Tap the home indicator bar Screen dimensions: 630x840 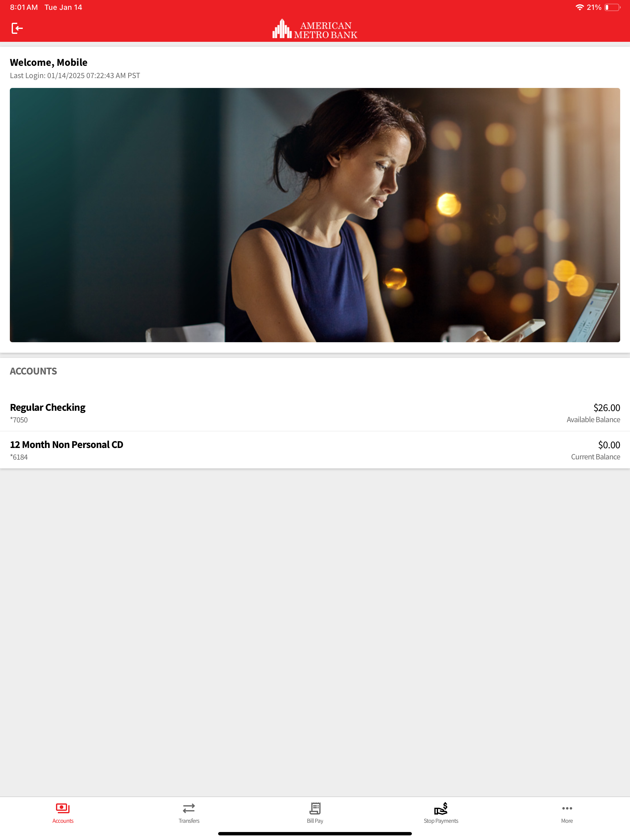[x=315, y=834]
